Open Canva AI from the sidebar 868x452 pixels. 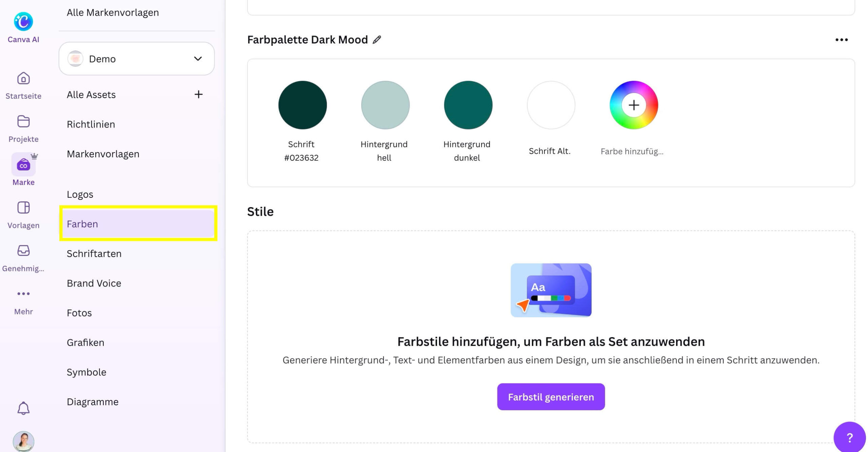point(23,22)
